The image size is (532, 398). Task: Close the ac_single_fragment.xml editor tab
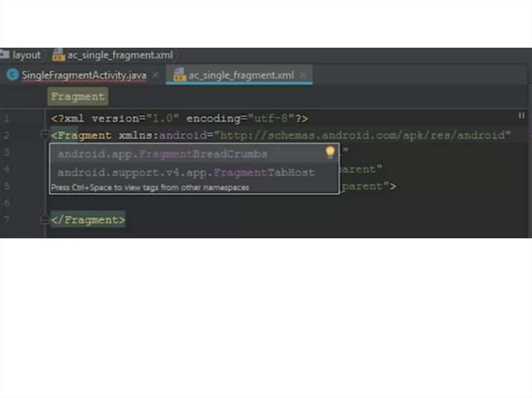pos(303,75)
